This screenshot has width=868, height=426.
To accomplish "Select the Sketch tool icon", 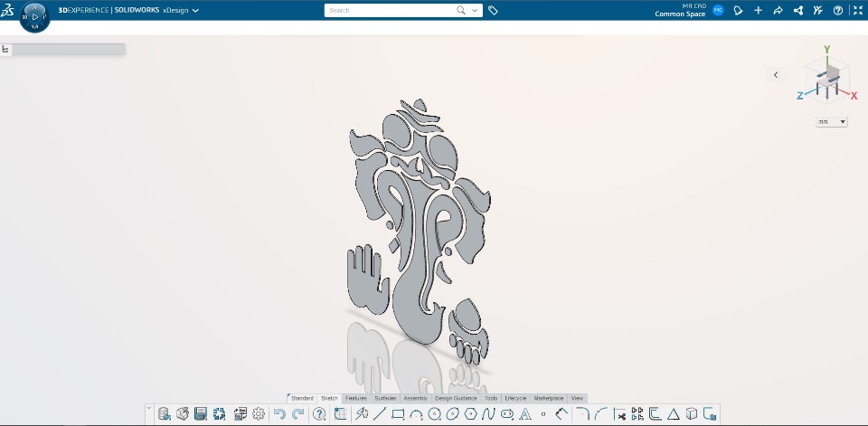I will coord(362,414).
